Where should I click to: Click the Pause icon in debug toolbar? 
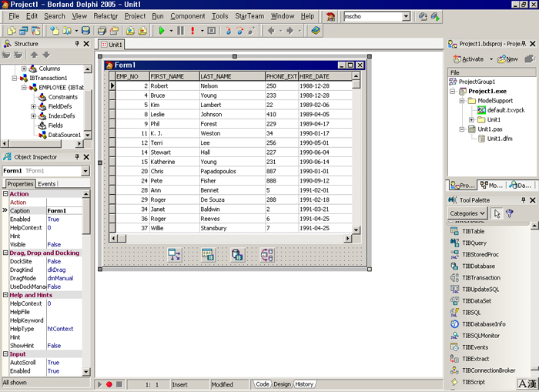(x=180, y=31)
